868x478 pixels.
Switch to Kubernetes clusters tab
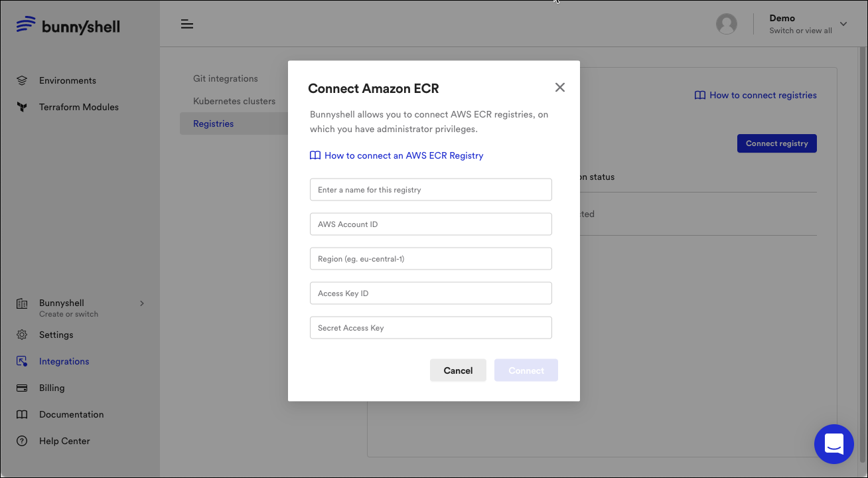pos(234,101)
